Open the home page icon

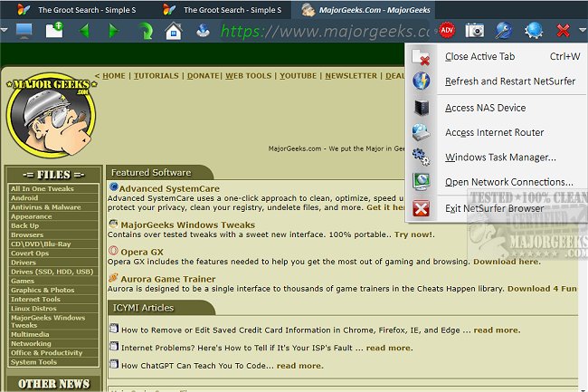click(174, 31)
